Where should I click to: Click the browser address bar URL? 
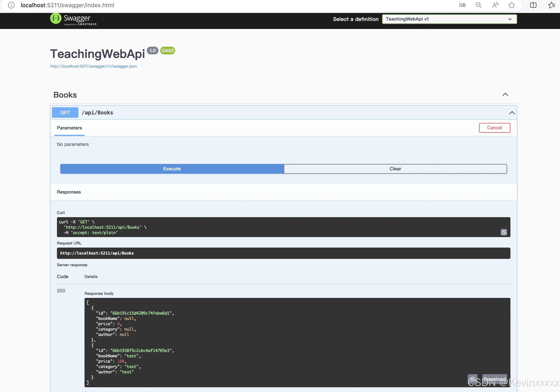tap(67, 5)
